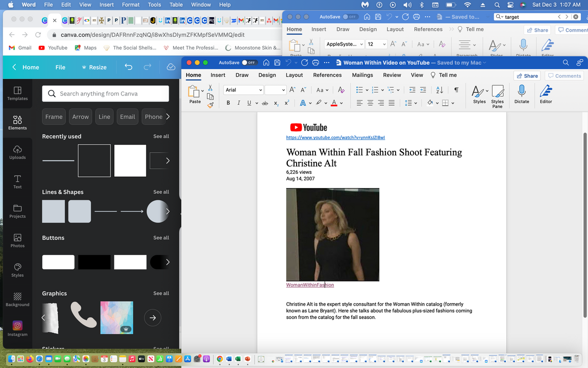Screen dimensions: 588x368
Task: Click the Format Painter brush icon
Action: [x=210, y=105]
